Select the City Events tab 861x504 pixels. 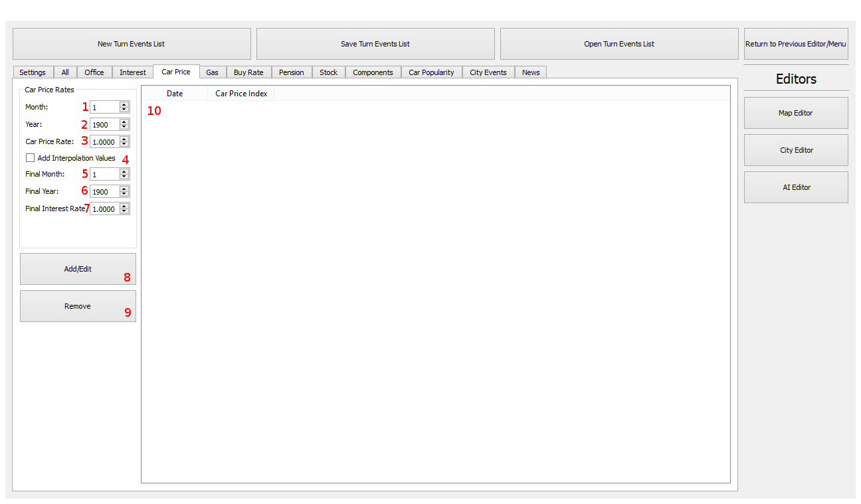pyautogui.click(x=488, y=72)
